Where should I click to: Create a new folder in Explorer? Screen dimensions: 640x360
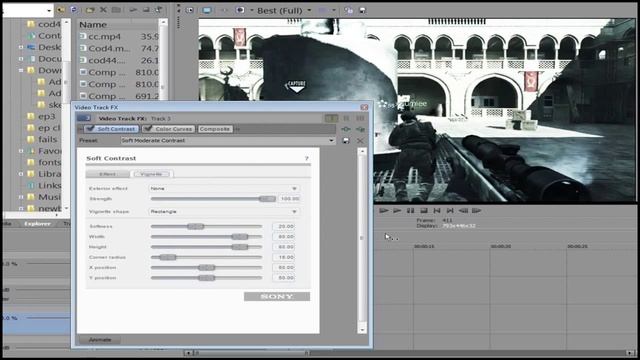90,10
